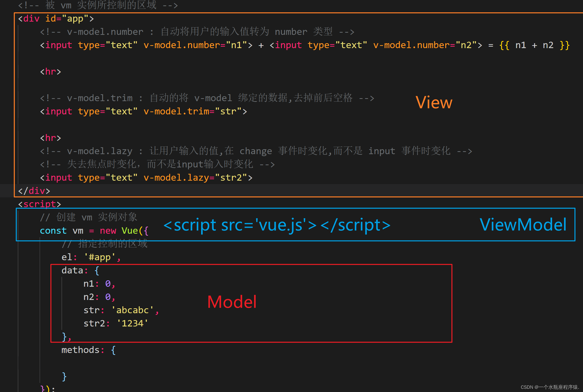Viewport: 583px width, 392px height.
Task: Click the methods: { line
Action: pyautogui.click(x=89, y=350)
